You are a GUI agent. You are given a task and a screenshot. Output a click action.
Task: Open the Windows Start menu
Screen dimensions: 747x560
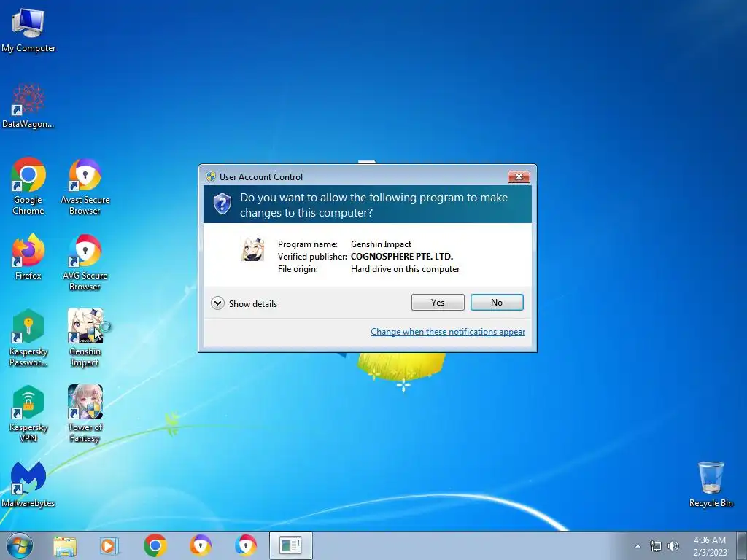20,545
